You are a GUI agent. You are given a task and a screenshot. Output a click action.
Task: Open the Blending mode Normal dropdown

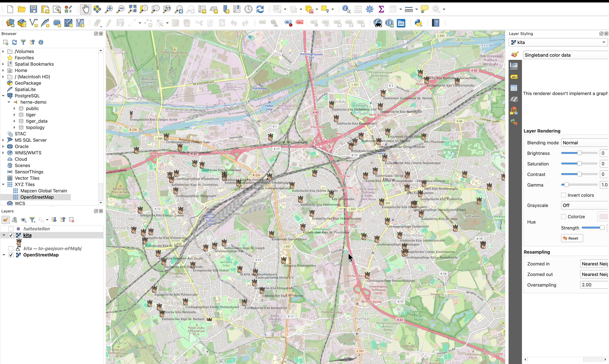tap(585, 143)
